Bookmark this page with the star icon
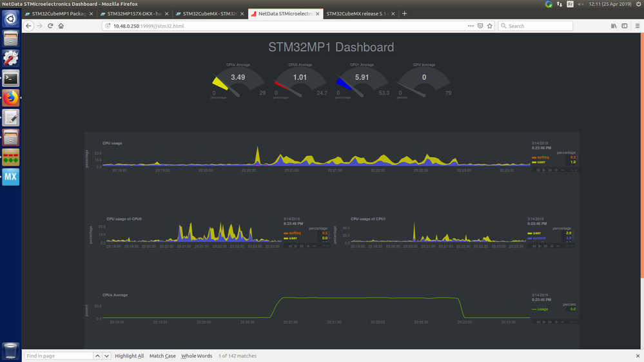This screenshot has height=362, width=644. click(489, 26)
